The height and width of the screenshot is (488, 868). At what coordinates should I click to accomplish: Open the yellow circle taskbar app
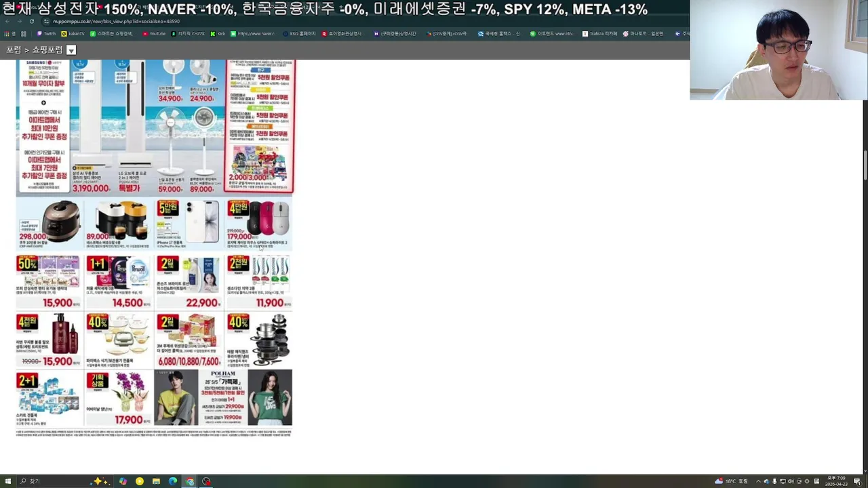tap(140, 481)
